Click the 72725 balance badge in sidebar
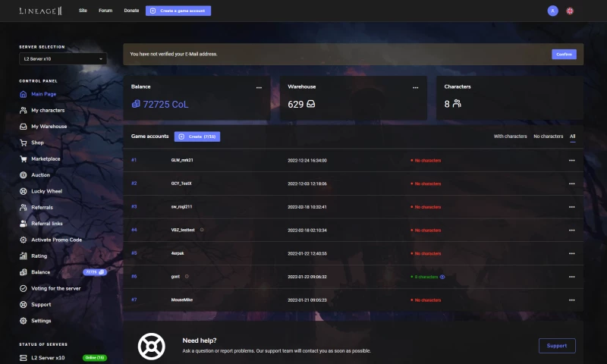The width and height of the screenshot is (607, 364). click(94, 272)
